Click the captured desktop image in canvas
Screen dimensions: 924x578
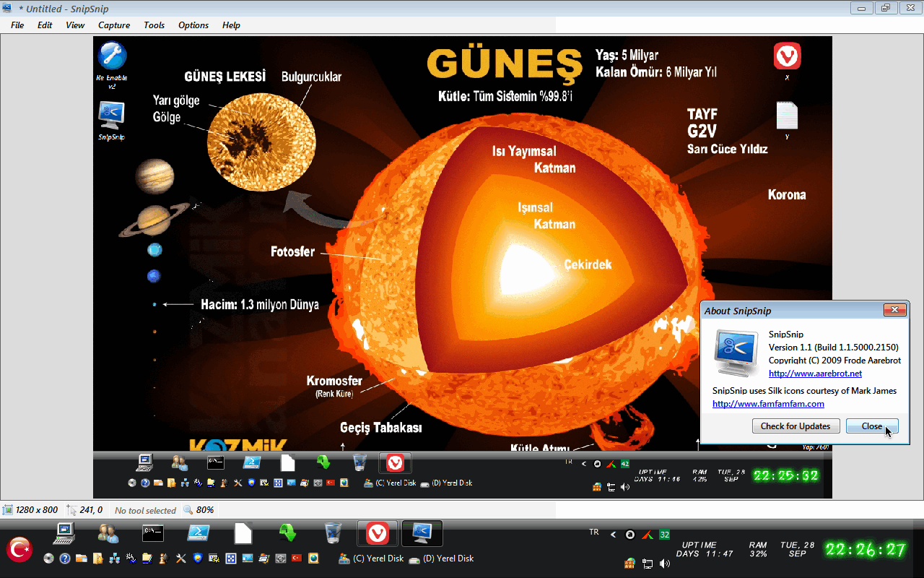pos(462,267)
